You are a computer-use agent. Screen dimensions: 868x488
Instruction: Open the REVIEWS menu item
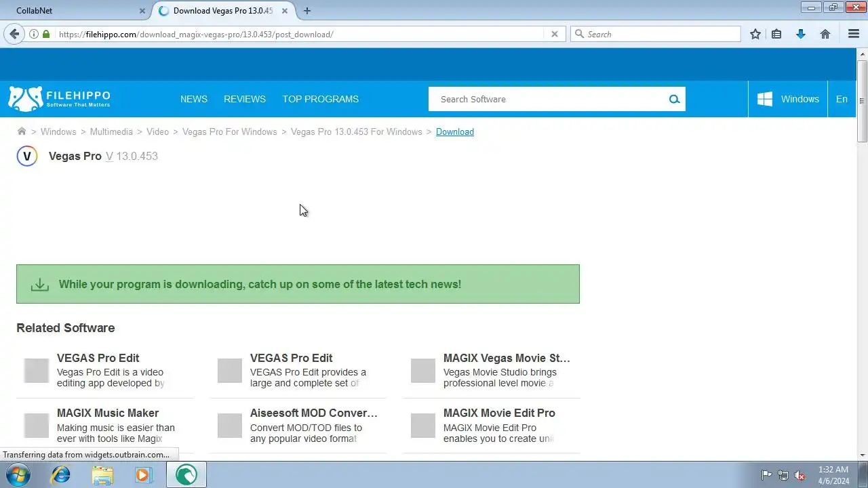coord(245,99)
